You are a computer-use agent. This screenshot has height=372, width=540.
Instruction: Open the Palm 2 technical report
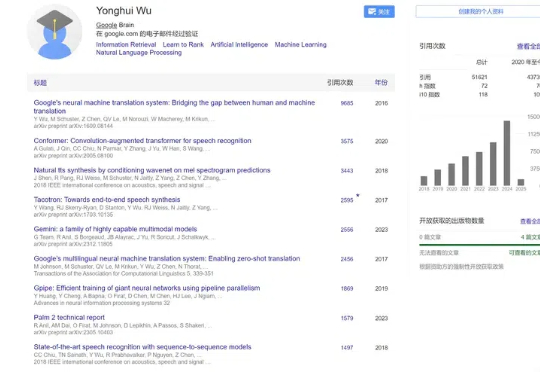[x=69, y=318]
